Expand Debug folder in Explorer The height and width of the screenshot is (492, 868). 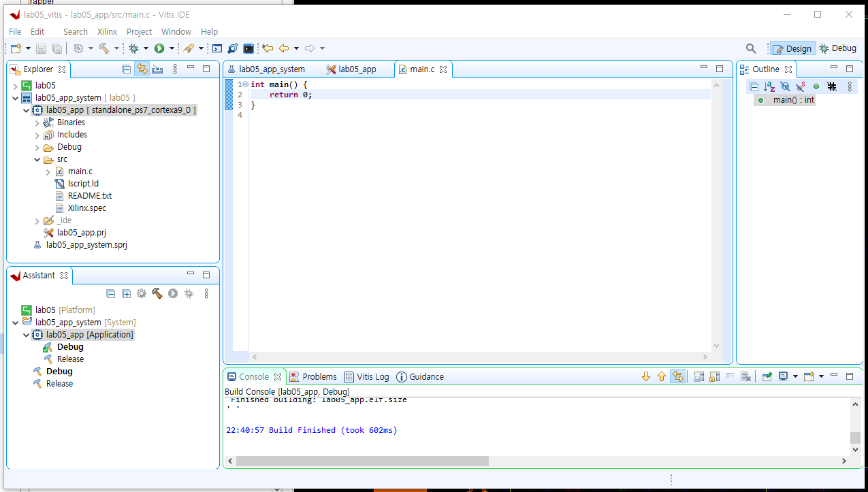tap(37, 147)
